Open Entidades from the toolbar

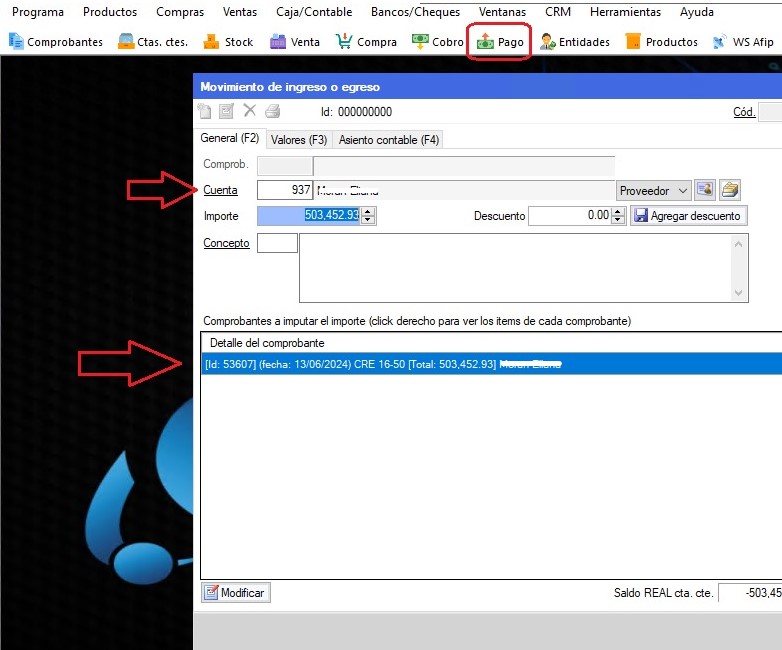pos(575,42)
